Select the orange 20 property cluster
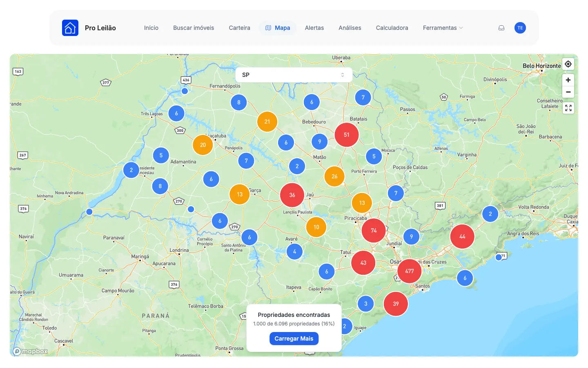Screen dimensions: 588x368 point(203,145)
